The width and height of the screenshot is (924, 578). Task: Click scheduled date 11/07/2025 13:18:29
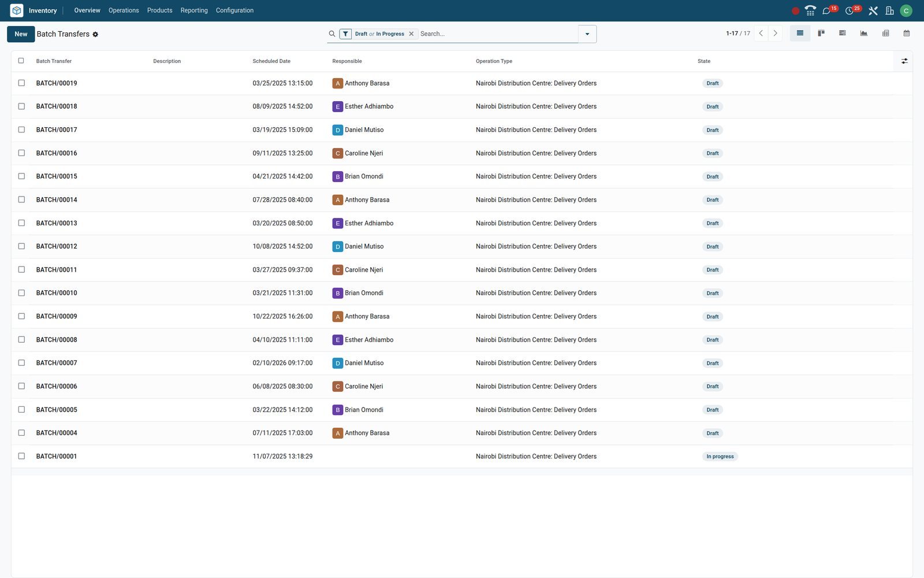pyautogui.click(x=282, y=456)
